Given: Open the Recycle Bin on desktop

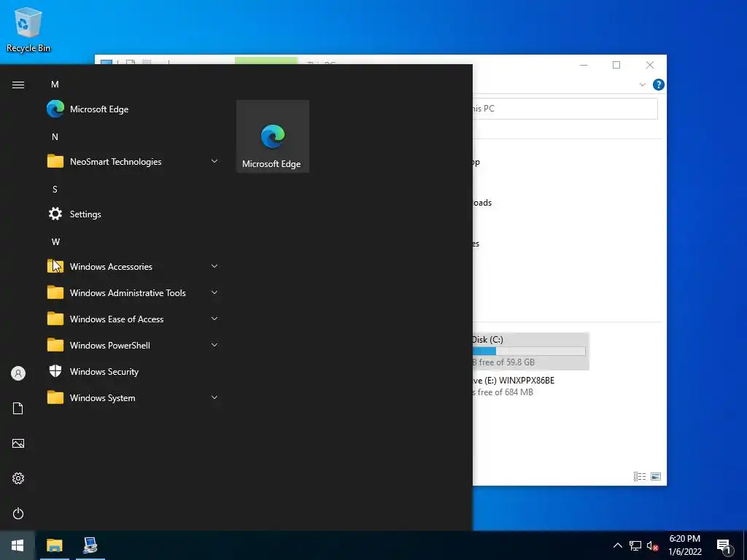Looking at the screenshot, I should pyautogui.click(x=28, y=29).
